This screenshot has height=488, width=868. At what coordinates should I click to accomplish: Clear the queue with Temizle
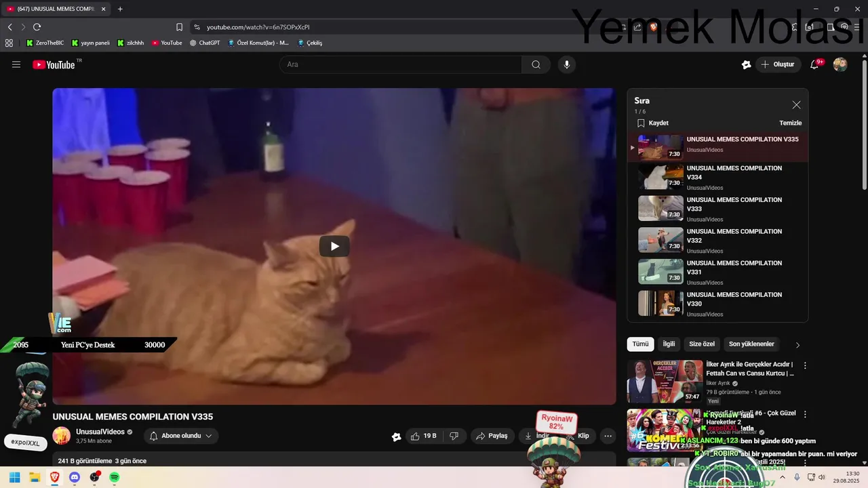pos(790,123)
